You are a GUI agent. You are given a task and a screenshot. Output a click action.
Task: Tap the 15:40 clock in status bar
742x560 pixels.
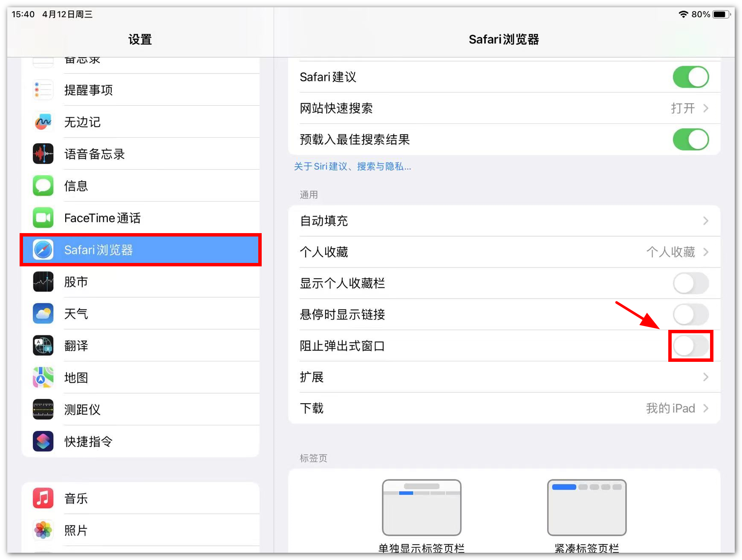point(23,14)
